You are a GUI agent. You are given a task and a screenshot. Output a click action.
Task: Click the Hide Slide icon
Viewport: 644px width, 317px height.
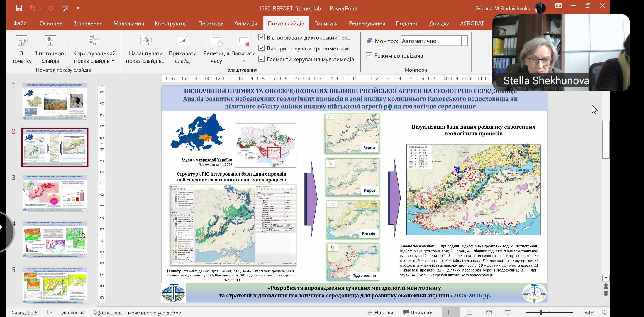pyautogui.click(x=182, y=41)
